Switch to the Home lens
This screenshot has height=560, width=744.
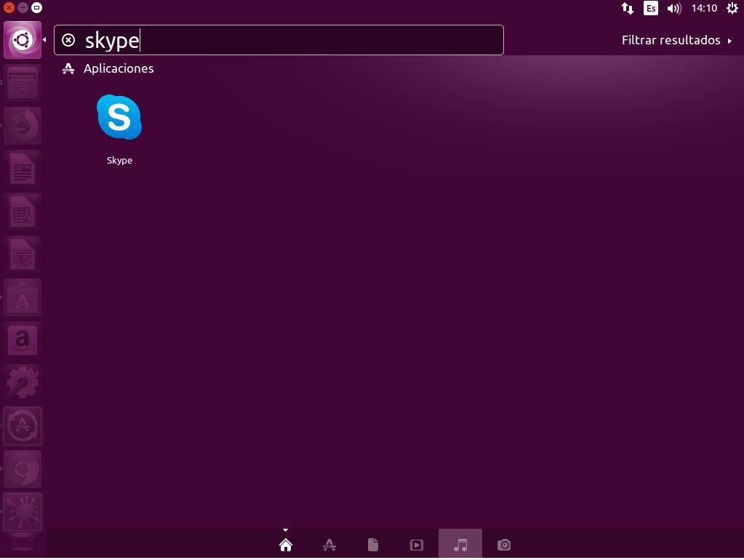(286, 545)
